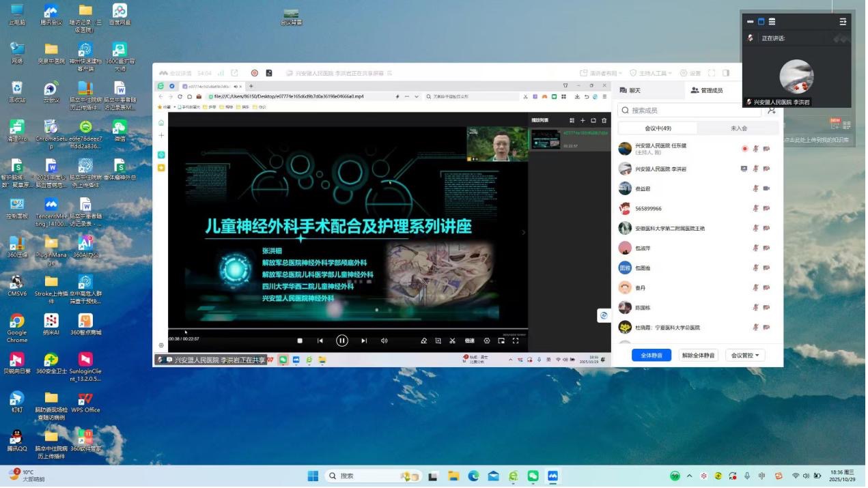Click WeChat icon in Windows taskbar

tap(533, 476)
